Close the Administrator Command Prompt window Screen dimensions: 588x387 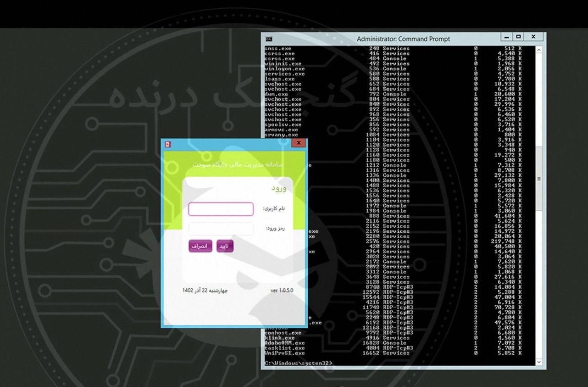[x=533, y=37]
